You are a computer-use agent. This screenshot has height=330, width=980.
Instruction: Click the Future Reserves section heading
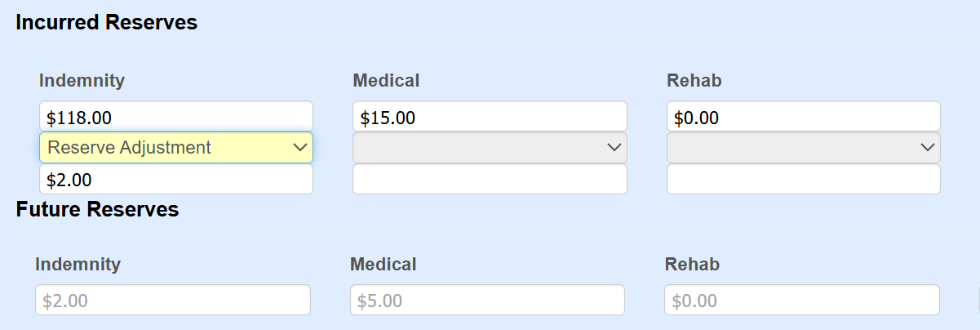[97, 210]
